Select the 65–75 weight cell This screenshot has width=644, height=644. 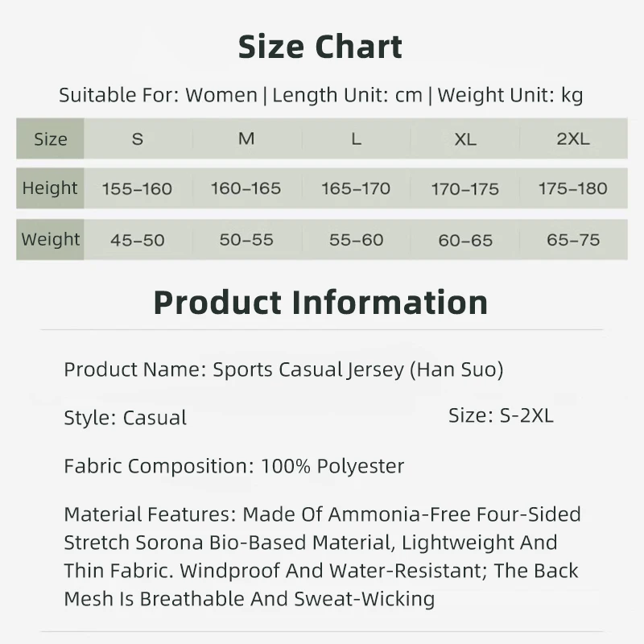click(573, 240)
